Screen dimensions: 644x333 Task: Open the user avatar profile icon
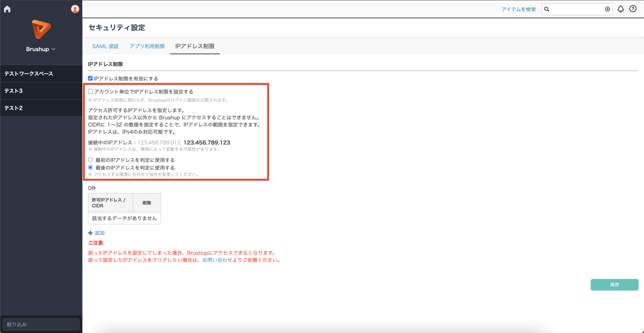(x=75, y=9)
